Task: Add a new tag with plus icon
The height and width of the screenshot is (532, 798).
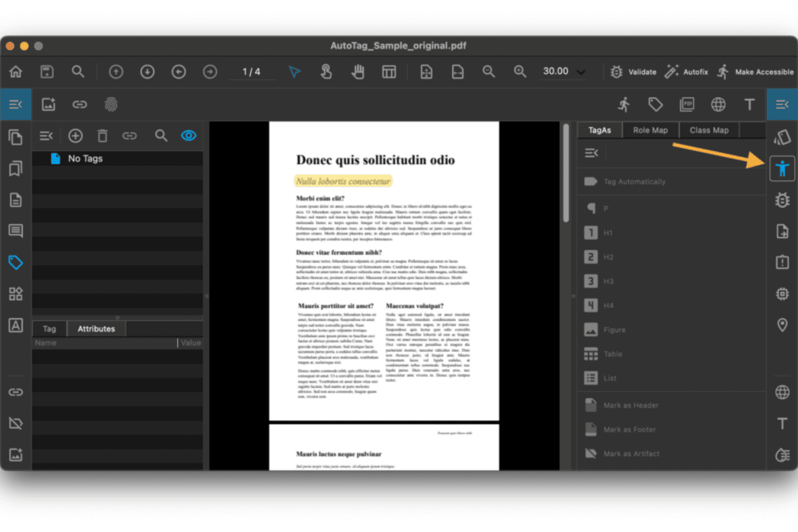Action: [75, 136]
